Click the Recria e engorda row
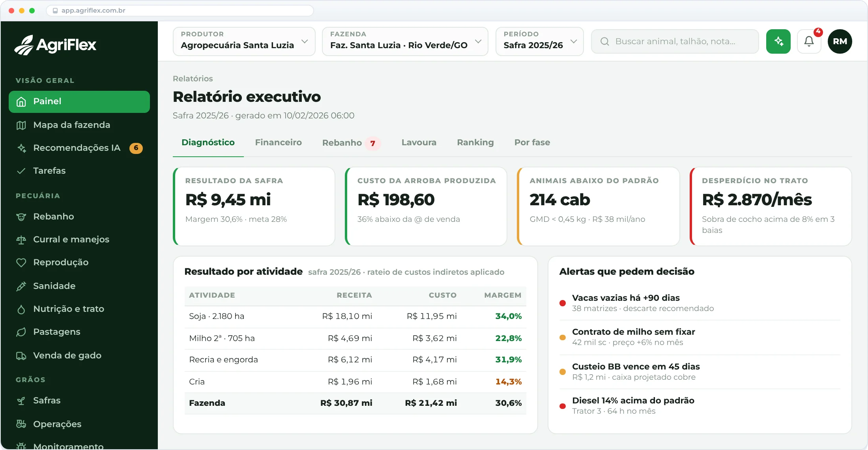This screenshot has width=868, height=450. (355, 360)
